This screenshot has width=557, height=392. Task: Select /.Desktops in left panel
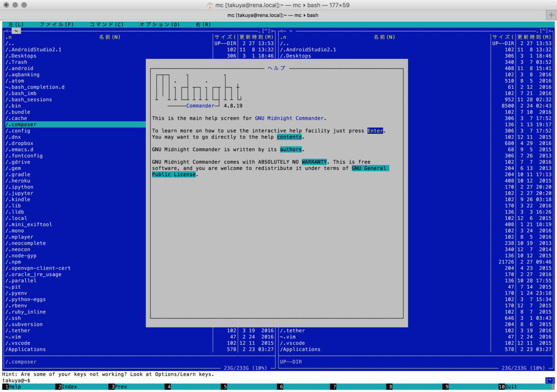click(x=21, y=56)
